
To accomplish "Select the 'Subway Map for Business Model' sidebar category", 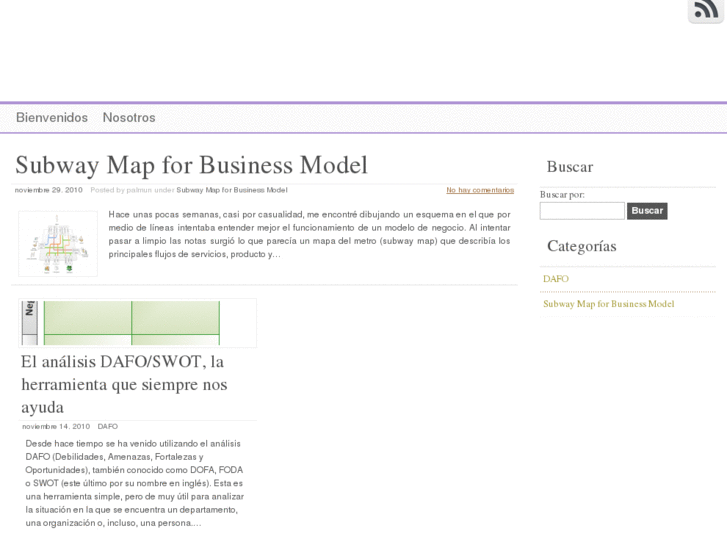I will point(608,304).
